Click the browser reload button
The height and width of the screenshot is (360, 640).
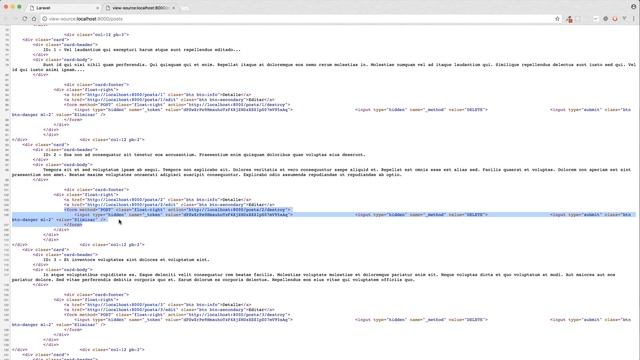pos(24,19)
